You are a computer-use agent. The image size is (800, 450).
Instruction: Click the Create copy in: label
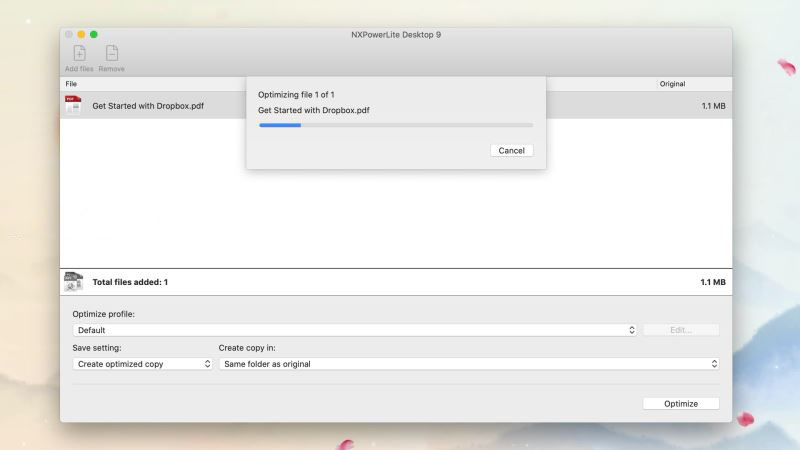tap(247, 347)
